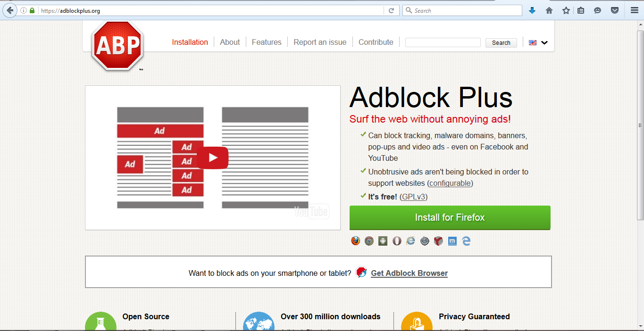Open the Features menu item
This screenshot has height=331, width=644.
pyautogui.click(x=267, y=42)
